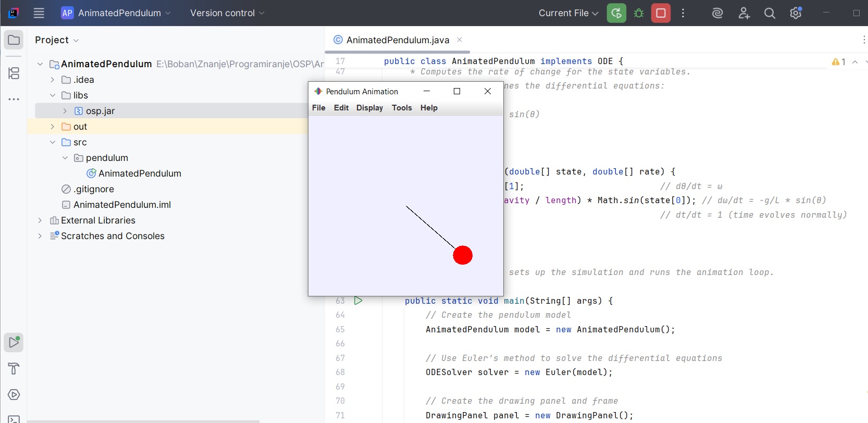Click Pendulum Animation window app icon

click(318, 91)
